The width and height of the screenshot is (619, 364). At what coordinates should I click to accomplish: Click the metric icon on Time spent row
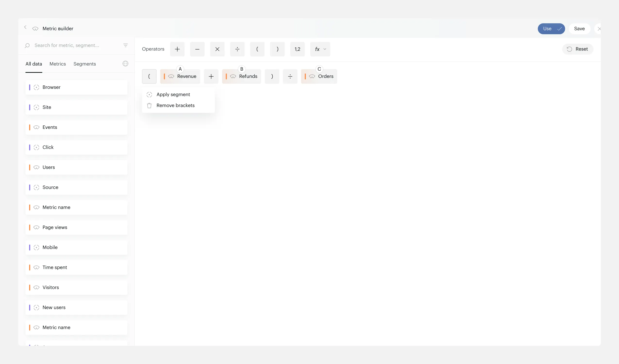[36, 268]
